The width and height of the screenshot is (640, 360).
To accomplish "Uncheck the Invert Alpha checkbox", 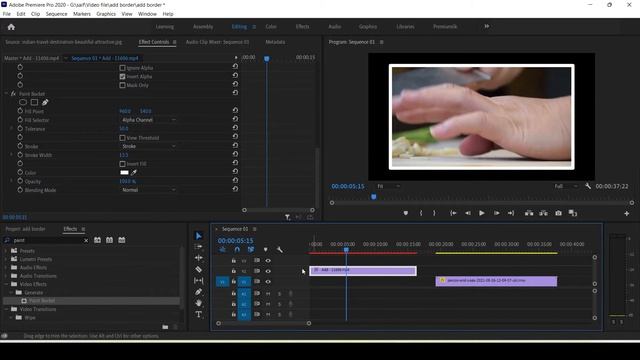I will pos(122,76).
